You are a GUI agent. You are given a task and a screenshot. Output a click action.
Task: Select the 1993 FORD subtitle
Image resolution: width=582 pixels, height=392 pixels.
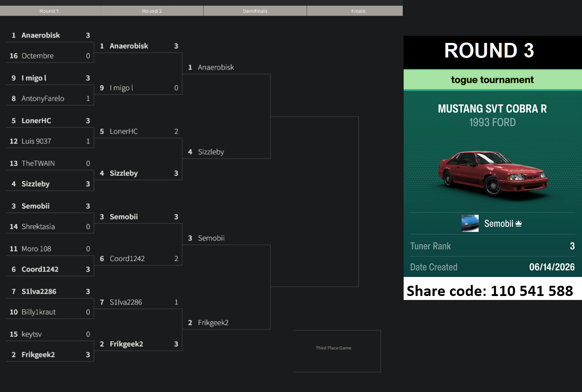[x=492, y=122]
